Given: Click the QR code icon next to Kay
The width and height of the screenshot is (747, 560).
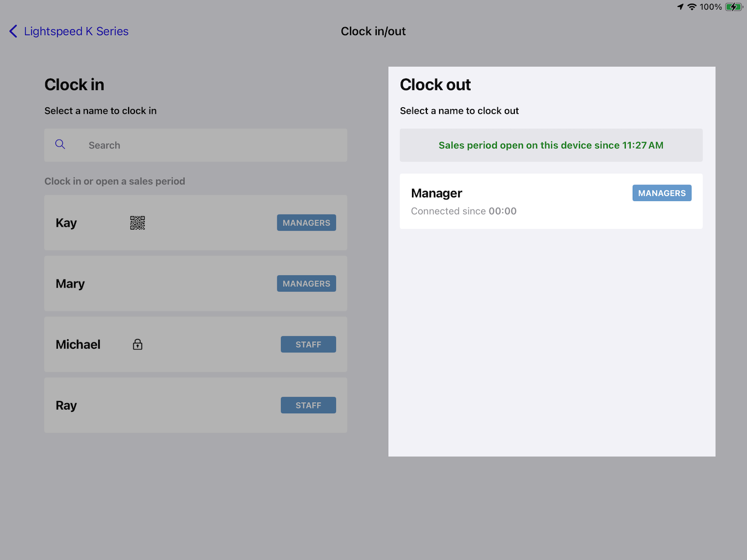Looking at the screenshot, I should (137, 222).
